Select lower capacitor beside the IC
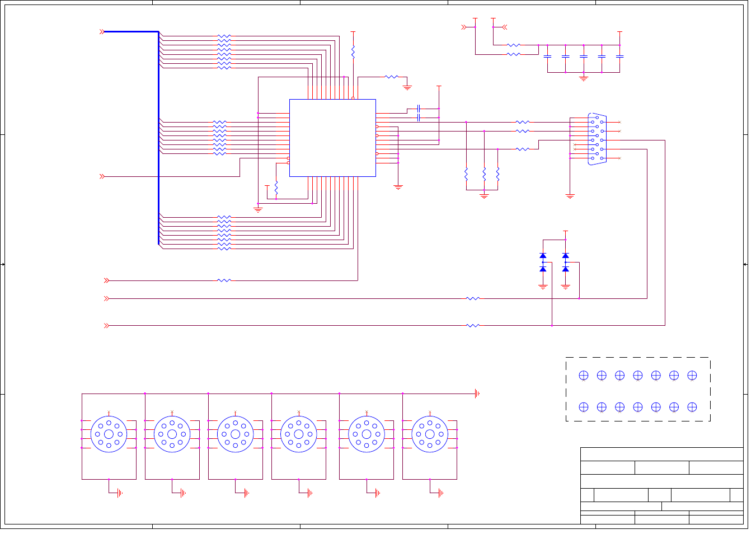756x534 pixels. pyautogui.click(x=419, y=118)
